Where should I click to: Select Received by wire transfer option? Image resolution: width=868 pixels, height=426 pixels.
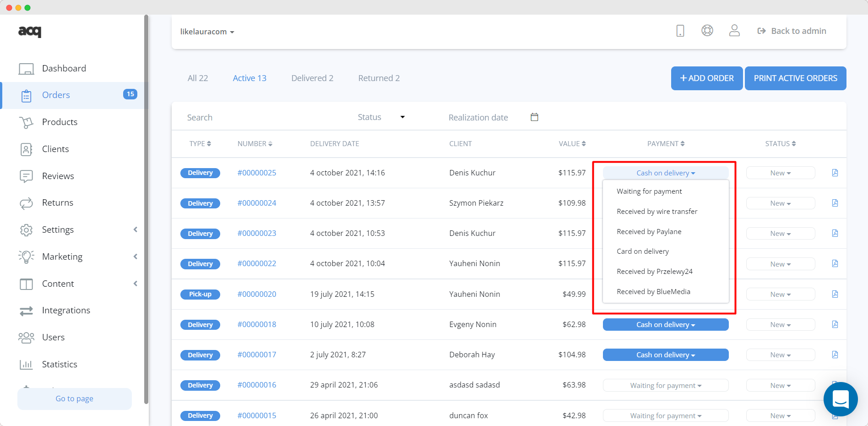[x=666, y=212]
